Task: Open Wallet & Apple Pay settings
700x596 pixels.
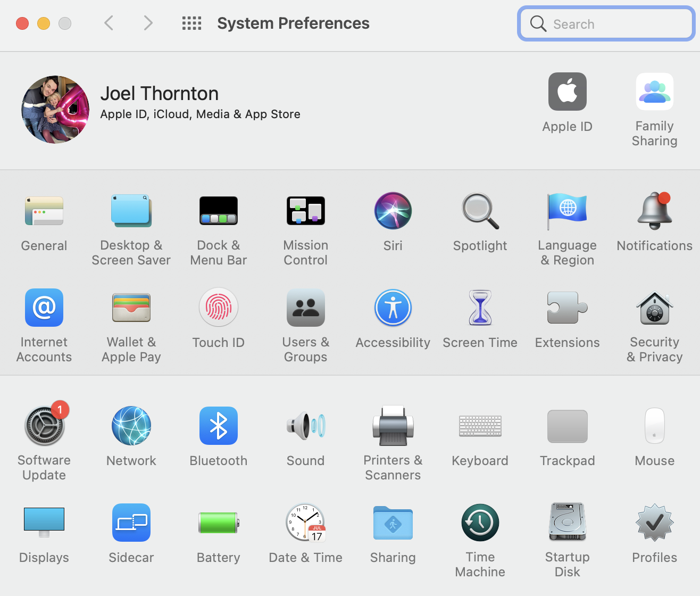Action: 131,308
